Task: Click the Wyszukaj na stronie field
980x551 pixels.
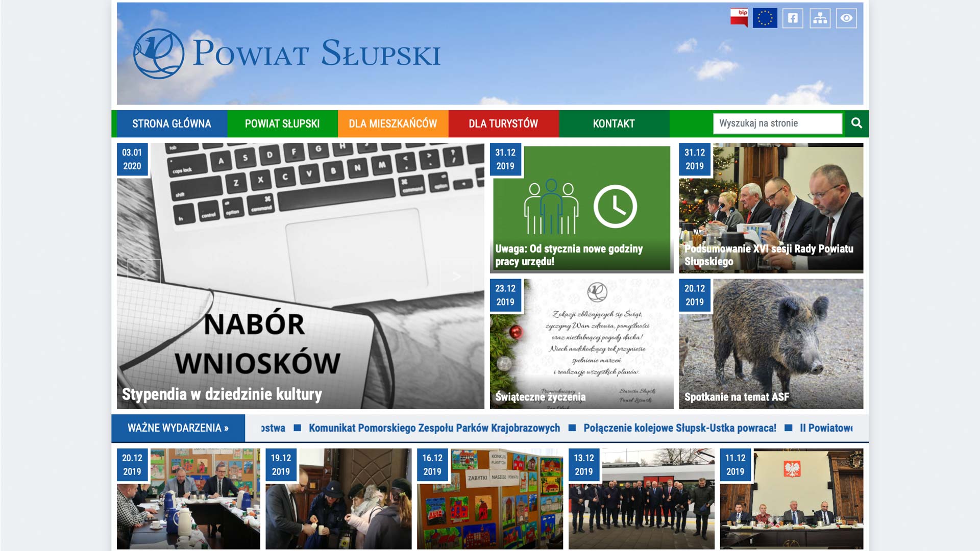Action: (777, 123)
